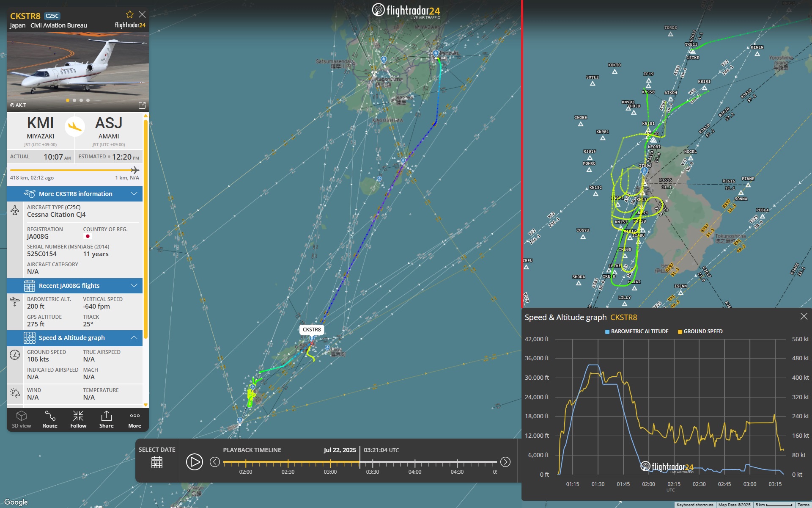Click the Japan flag under Country of Reg.

88,237
